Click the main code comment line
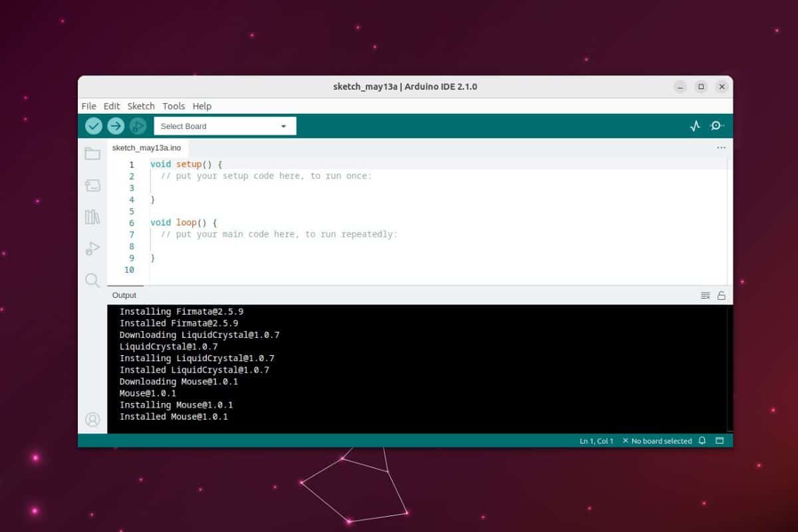798x532 pixels. (279, 234)
